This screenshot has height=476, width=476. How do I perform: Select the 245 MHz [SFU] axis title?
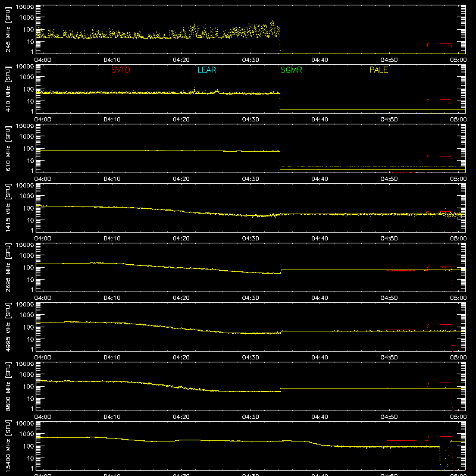click(8, 29)
